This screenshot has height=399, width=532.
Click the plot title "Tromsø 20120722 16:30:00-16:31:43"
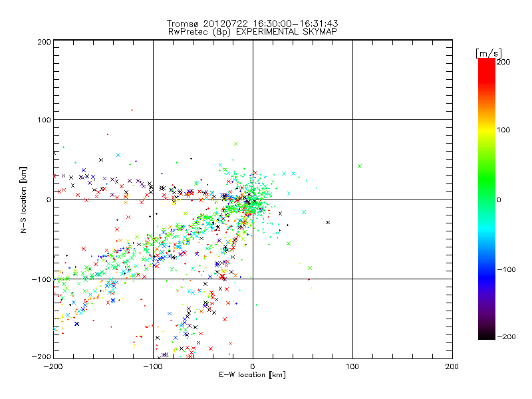253,23
